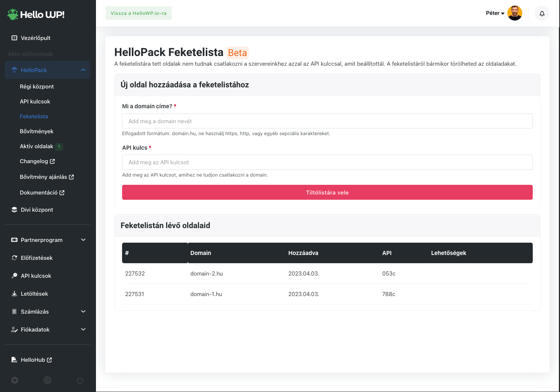Open Előfizetések menu label
This screenshot has width=560, height=392.
(x=37, y=258)
